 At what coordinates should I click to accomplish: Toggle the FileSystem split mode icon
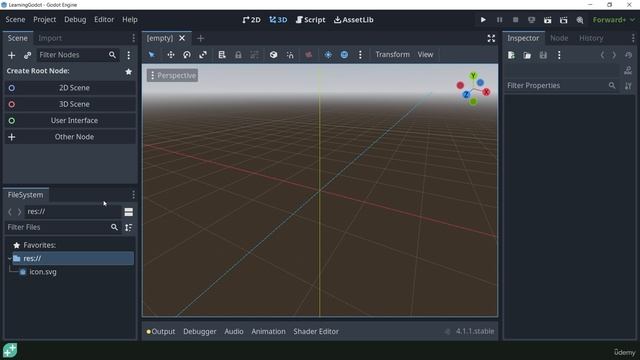(x=129, y=212)
